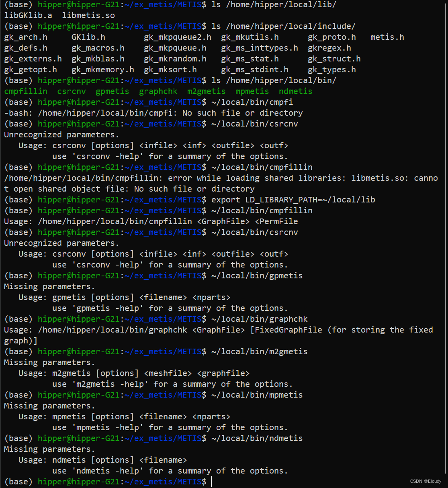
Task: Select gk_defs.h header name
Action: [x=26, y=48]
